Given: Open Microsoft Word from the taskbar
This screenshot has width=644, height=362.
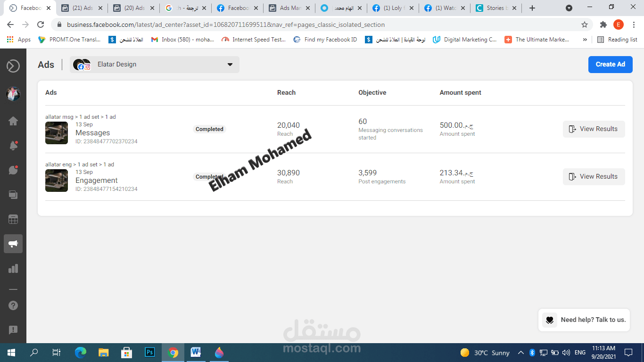Looking at the screenshot, I should pyautogui.click(x=196, y=352).
